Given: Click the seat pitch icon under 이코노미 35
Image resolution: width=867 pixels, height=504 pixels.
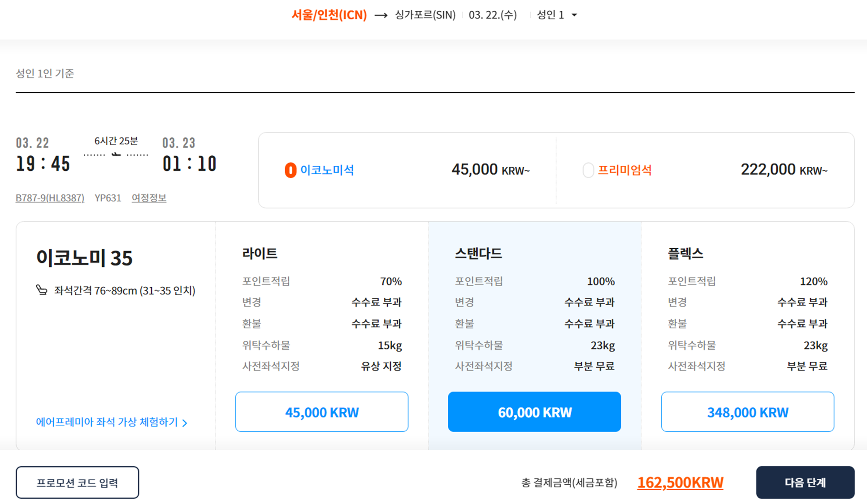Looking at the screenshot, I should tap(42, 290).
